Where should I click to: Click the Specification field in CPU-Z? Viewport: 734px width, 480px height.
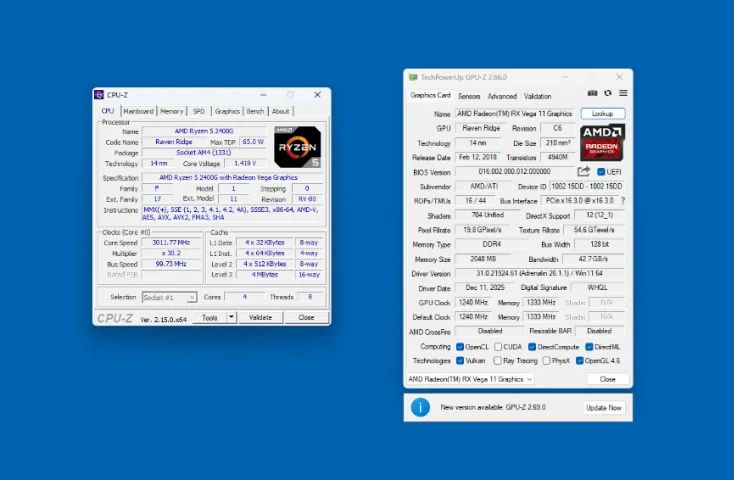(x=232, y=177)
